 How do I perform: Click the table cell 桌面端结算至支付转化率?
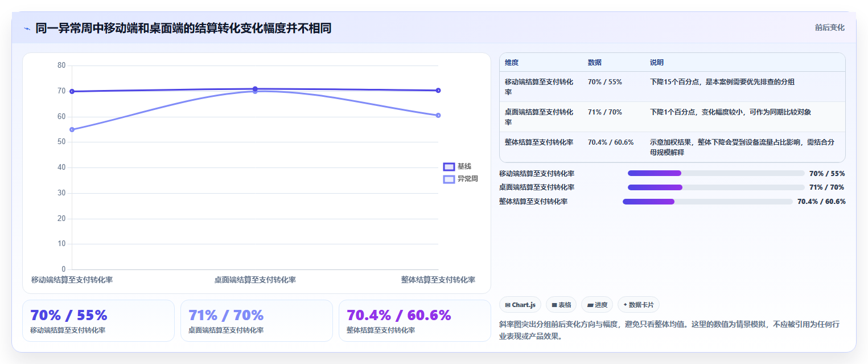click(541, 117)
